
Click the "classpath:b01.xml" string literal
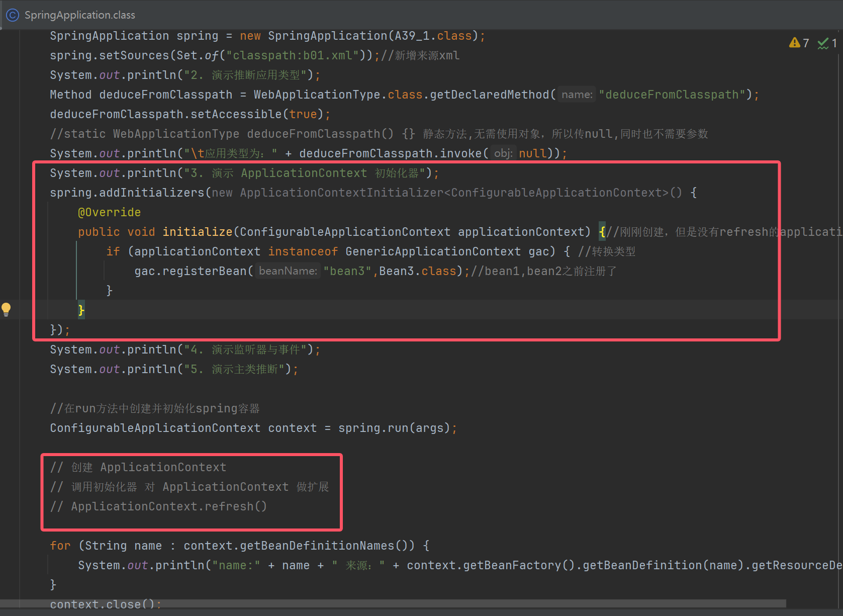pos(293,55)
